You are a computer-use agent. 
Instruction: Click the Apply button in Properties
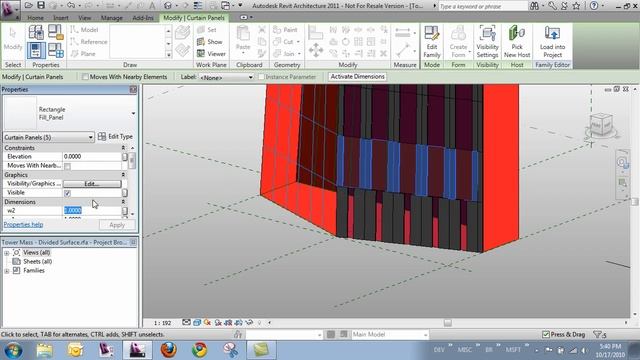(117, 225)
